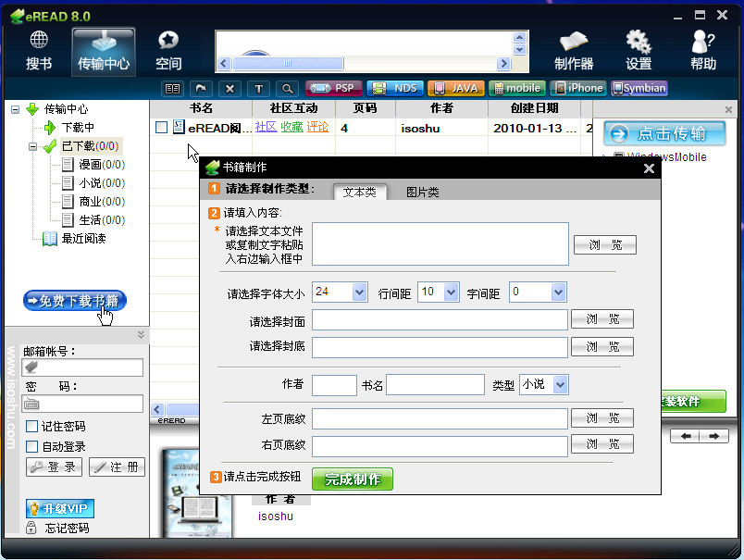Screen dimensions: 744x560
Task: Click the curved arrow toolbar icon
Action: click(201, 88)
